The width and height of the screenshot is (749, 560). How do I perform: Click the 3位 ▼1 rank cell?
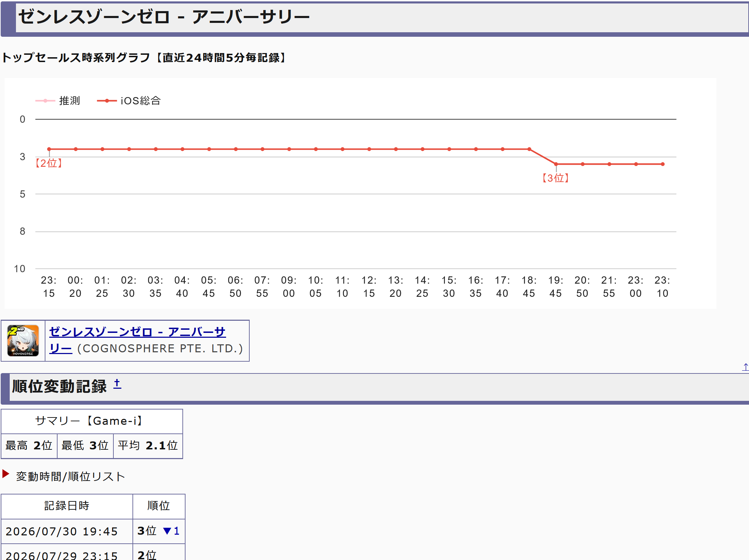[x=159, y=531]
